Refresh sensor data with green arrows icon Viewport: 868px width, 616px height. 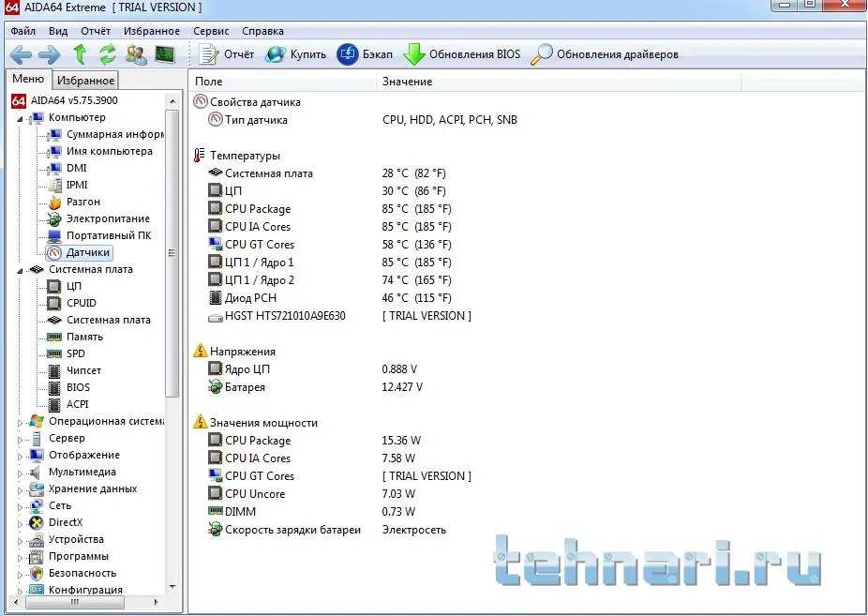point(108,54)
